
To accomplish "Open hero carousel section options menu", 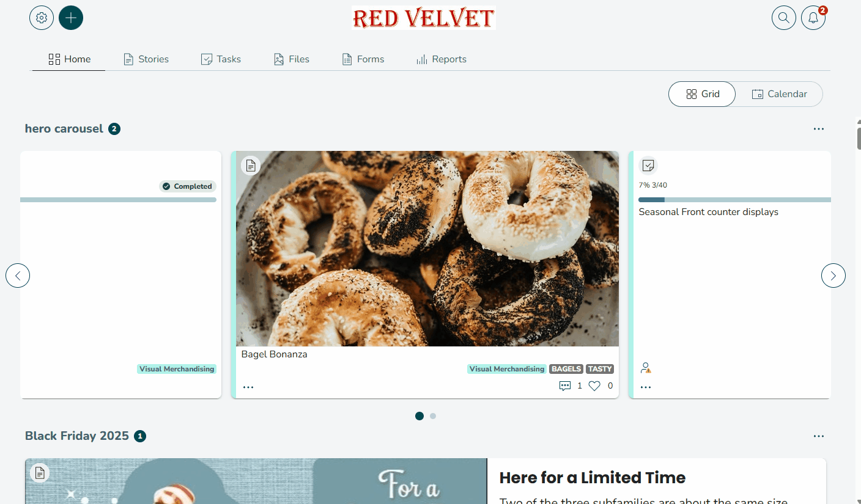I will click(819, 129).
